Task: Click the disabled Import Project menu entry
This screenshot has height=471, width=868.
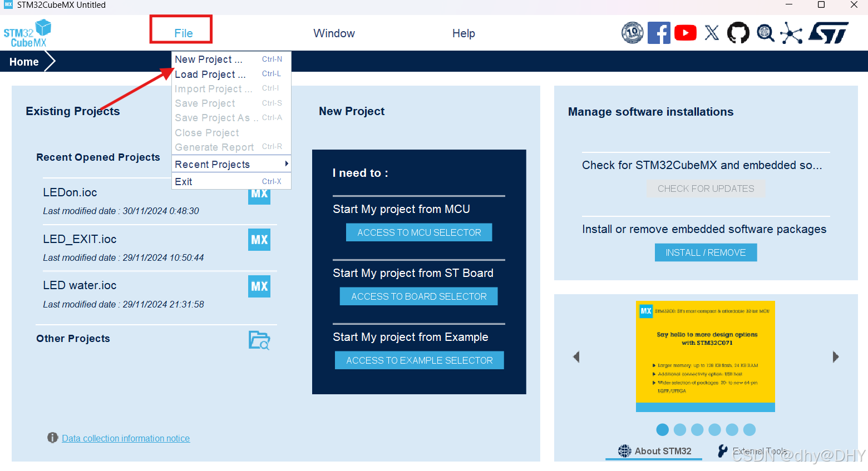Action: 231,88
